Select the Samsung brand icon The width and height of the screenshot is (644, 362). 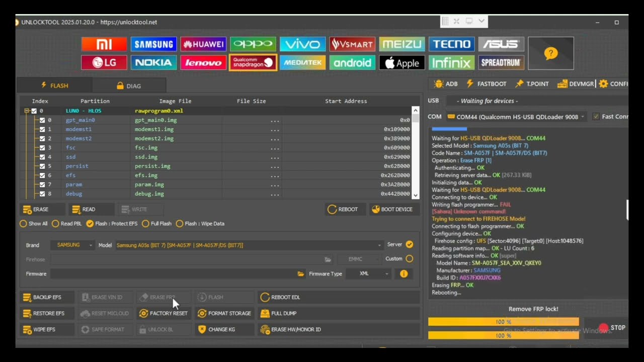coord(153,44)
